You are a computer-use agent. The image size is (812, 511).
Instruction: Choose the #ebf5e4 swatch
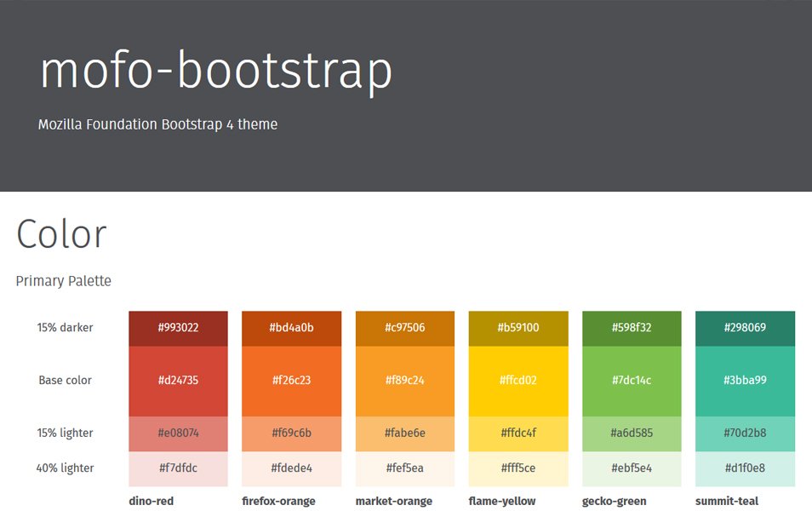[632, 469]
